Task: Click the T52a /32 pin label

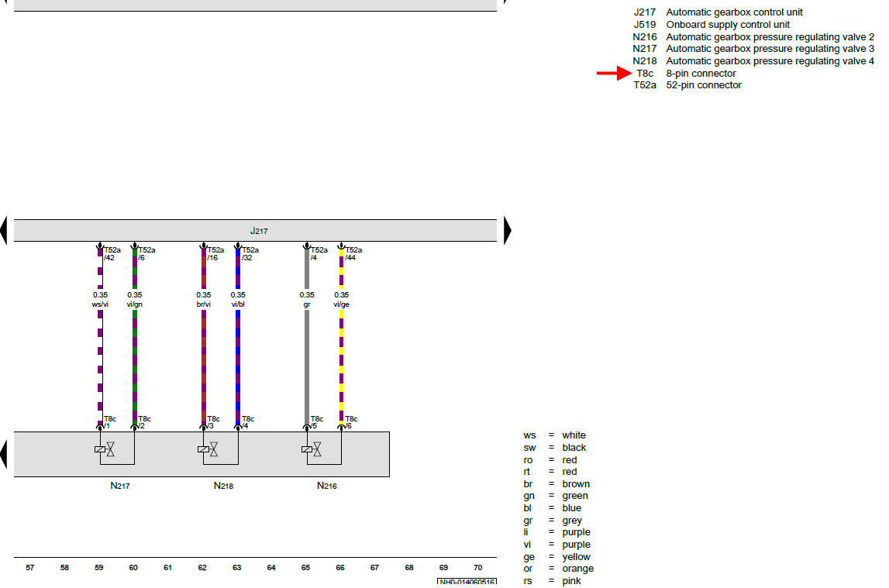Action: pos(250,254)
